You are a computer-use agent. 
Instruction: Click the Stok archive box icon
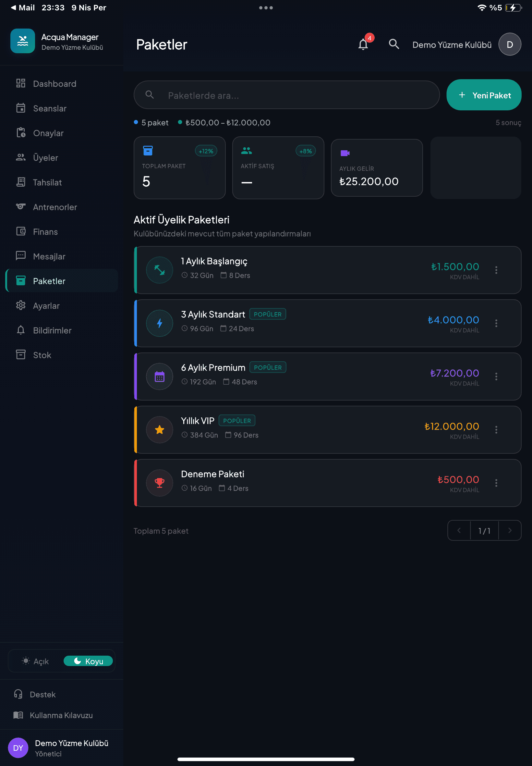[x=21, y=355]
